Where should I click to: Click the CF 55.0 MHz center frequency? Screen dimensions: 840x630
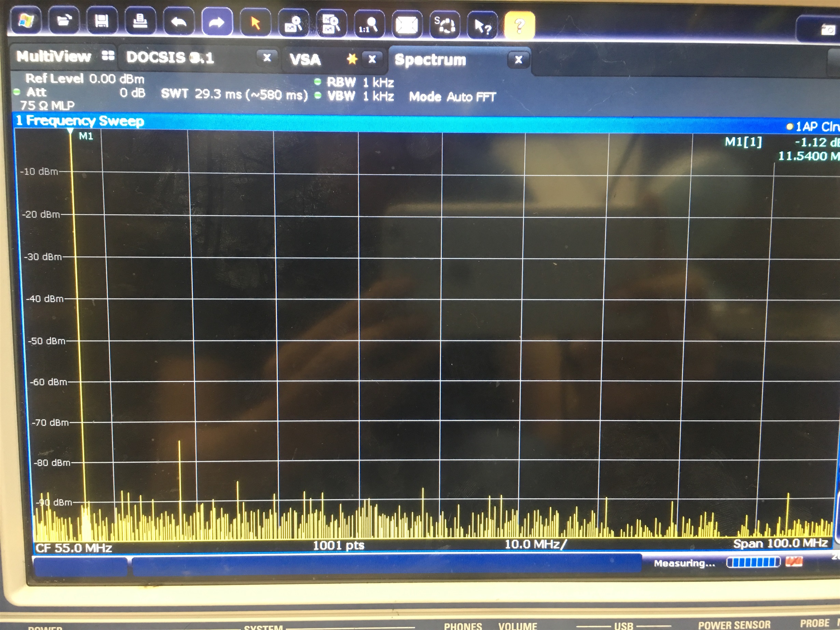pos(74,548)
